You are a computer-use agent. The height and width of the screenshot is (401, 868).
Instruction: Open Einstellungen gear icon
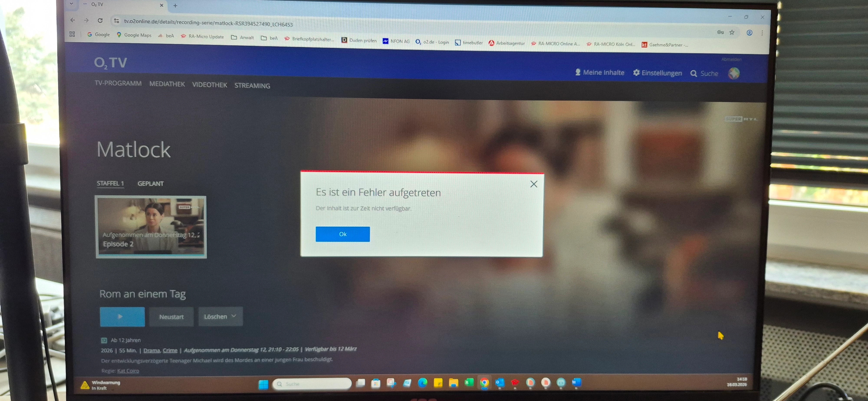tap(636, 73)
